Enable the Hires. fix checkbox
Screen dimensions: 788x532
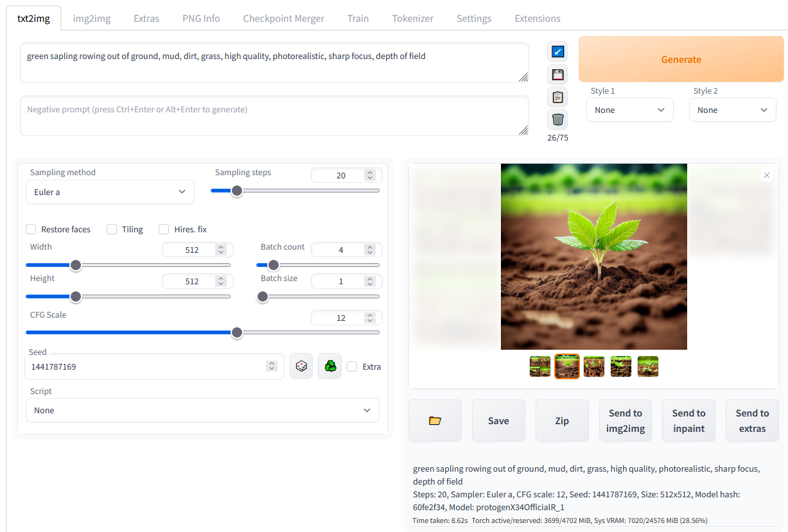(x=164, y=229)
